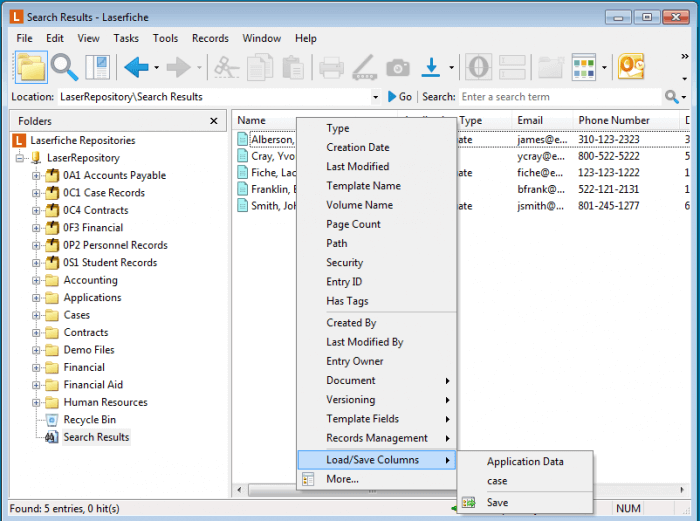Open the Records Management submenu

click(377, 438)
